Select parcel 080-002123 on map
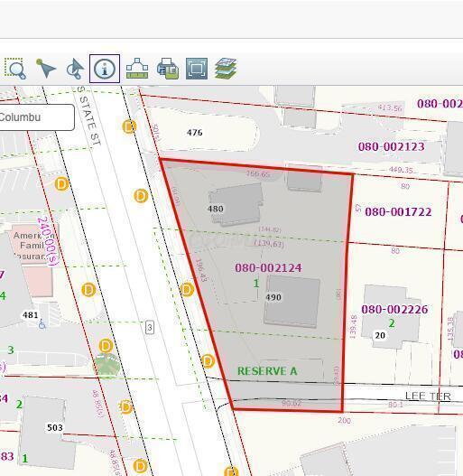 click(391, 146)
